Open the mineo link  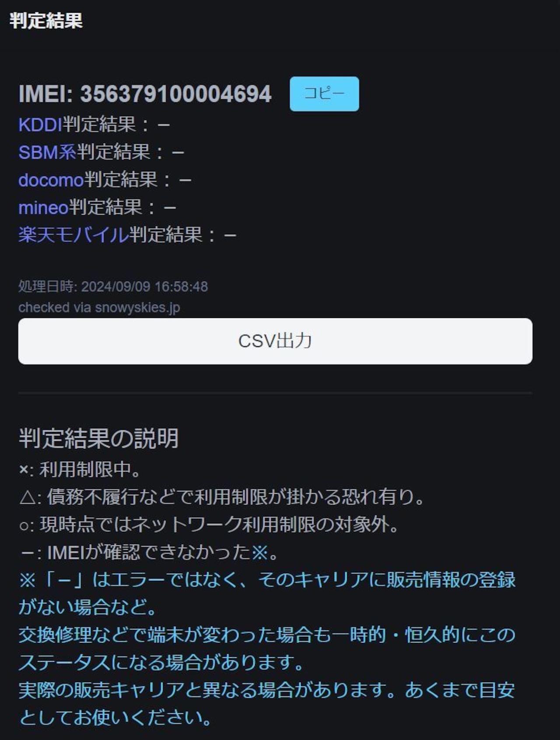click(x=43, y=207)
